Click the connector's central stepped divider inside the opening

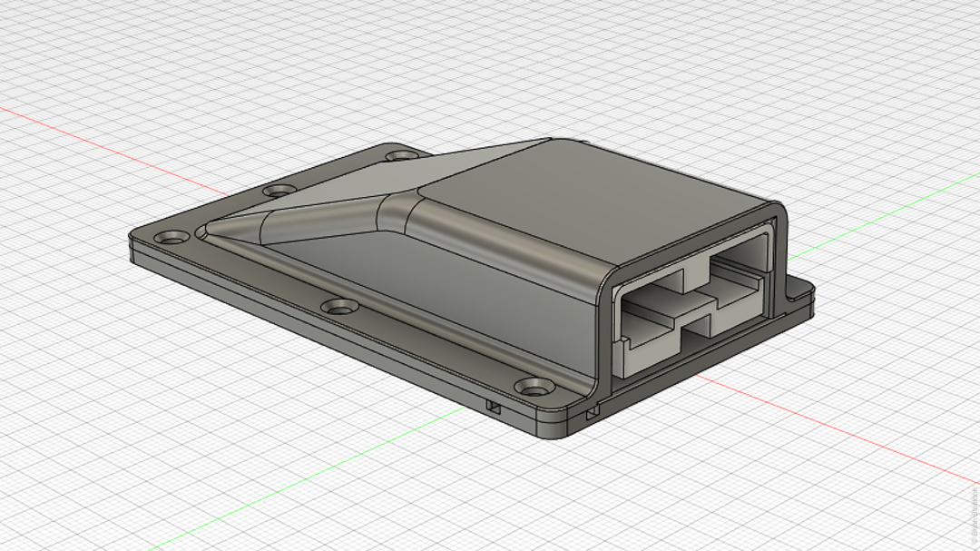coord(694,299)
